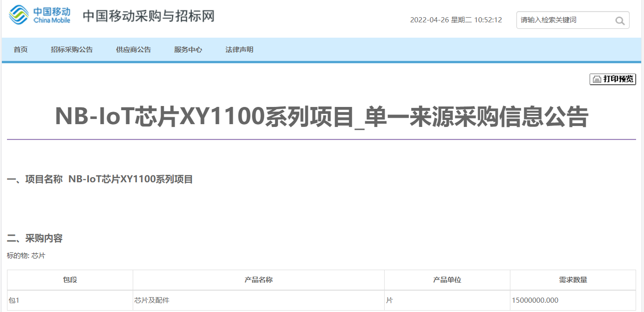
Task: Open print preview with 打印预览 button
Action: [612, 79]
